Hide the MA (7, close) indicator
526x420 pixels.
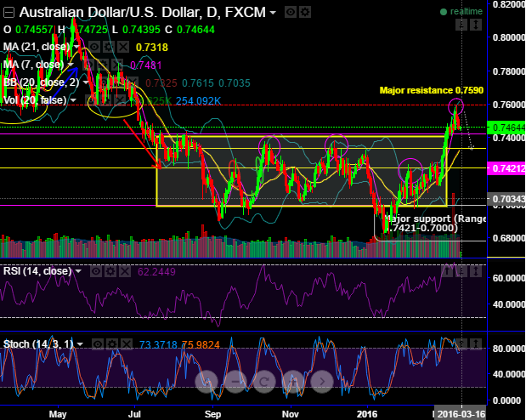click(x=88, y=65)
